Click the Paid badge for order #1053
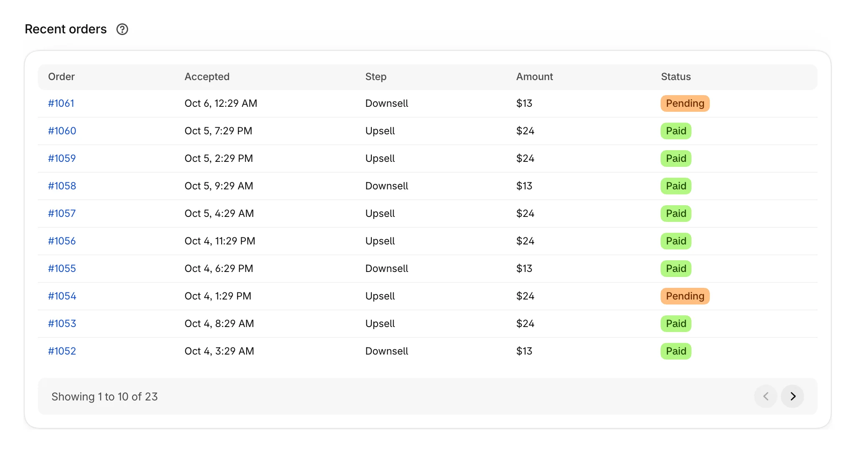Screen dimensions: 868x453 click(676, 324)
